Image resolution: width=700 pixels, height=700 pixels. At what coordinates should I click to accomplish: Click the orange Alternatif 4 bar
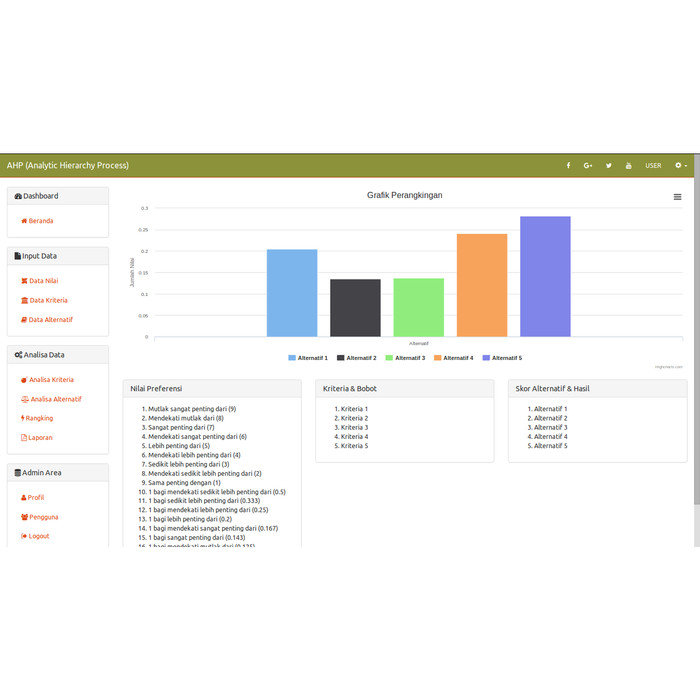[482, 285]
